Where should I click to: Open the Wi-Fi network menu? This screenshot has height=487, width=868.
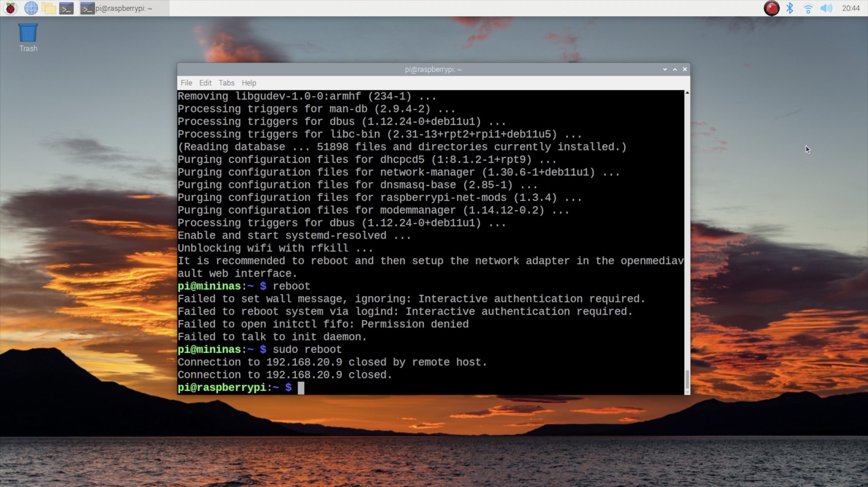click(x=808, y=8)
